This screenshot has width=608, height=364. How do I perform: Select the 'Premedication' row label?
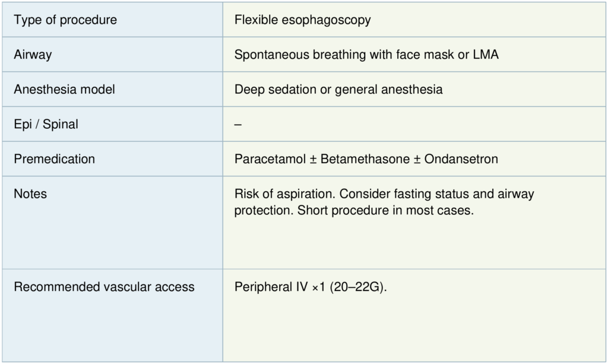[54, 159]
